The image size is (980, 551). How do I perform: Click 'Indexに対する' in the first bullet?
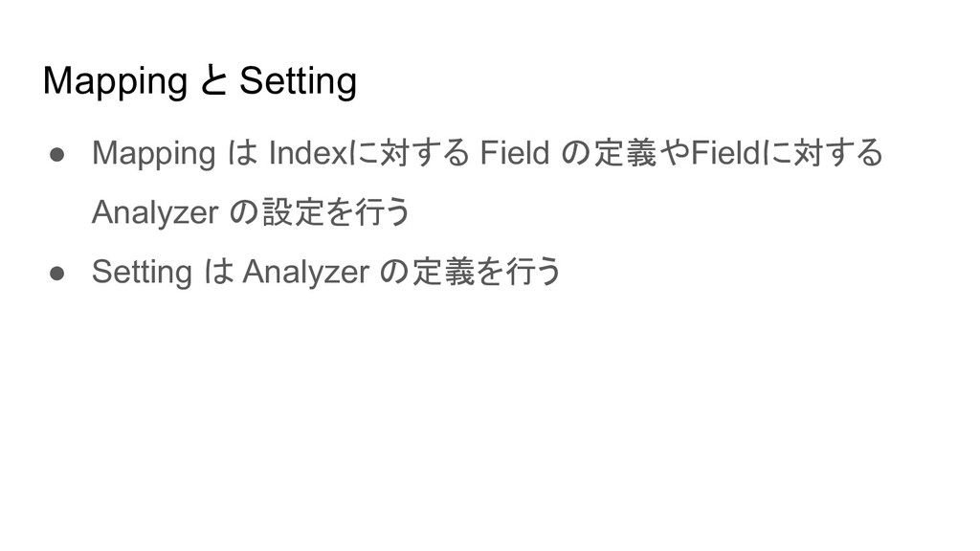coord(368,153)
